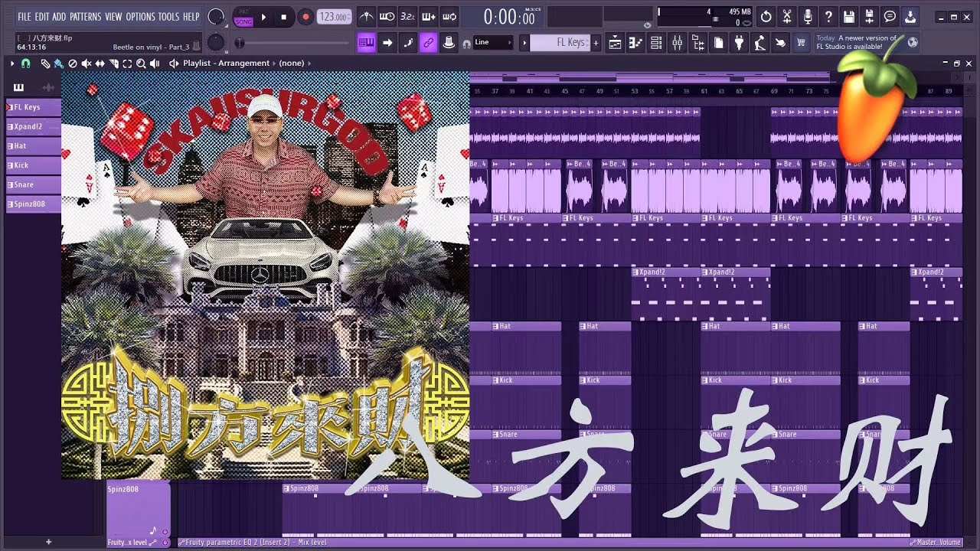Click the download arrow icon
980x551 pixels.
(x=910, y=17)
